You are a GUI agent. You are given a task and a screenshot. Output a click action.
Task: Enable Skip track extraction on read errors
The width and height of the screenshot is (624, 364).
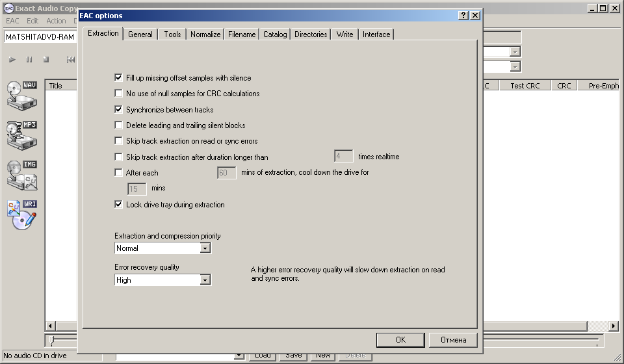click(x=118, y=140)
